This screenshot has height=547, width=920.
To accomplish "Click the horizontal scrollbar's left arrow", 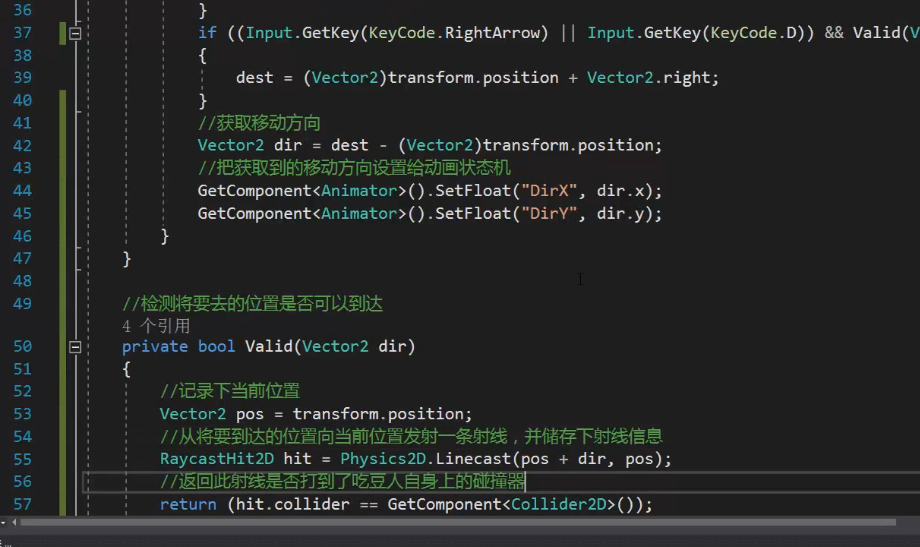I will pos(15,522).
